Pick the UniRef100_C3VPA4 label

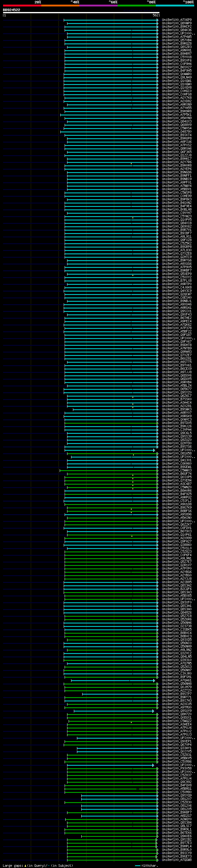[x=177, y=430]
